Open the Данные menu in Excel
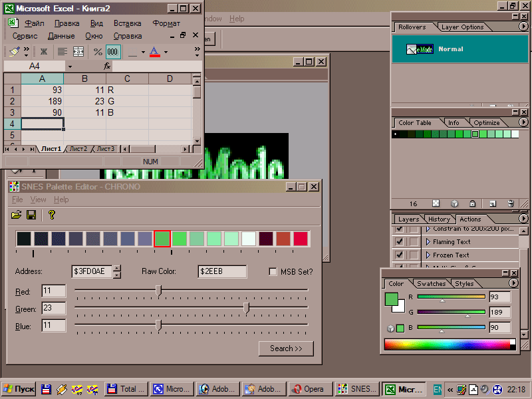 [x=61, y=36]
